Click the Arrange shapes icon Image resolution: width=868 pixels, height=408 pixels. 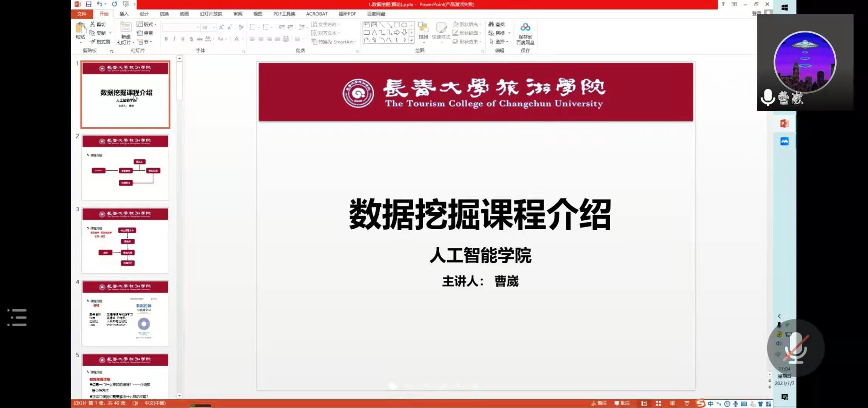tap(423, 28)
